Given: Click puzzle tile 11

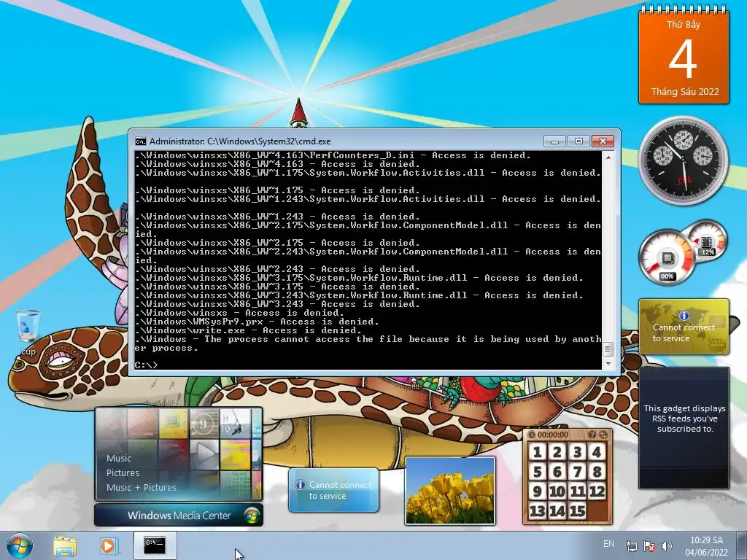Looking at the screenshot, I should click(577, 491).
